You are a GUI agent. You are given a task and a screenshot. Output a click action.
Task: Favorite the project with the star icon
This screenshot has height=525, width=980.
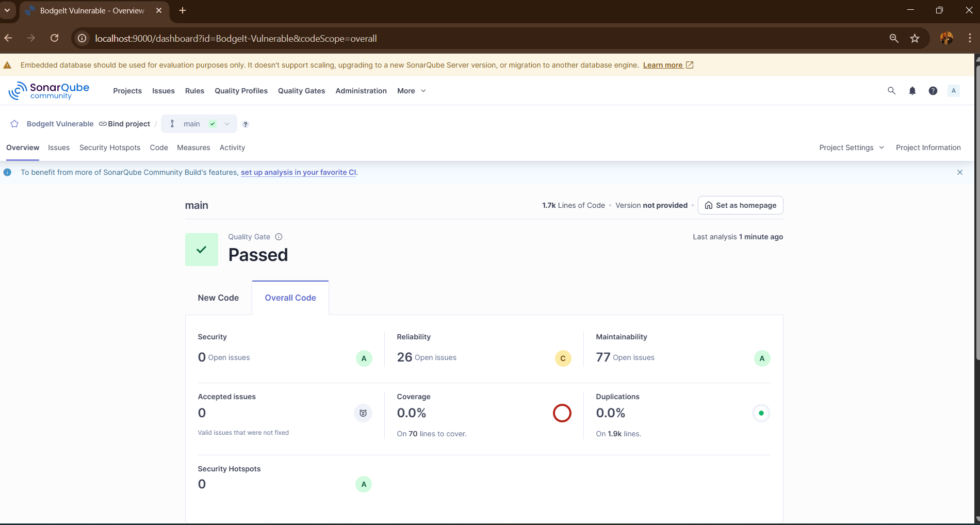click(x=14, y=124)
